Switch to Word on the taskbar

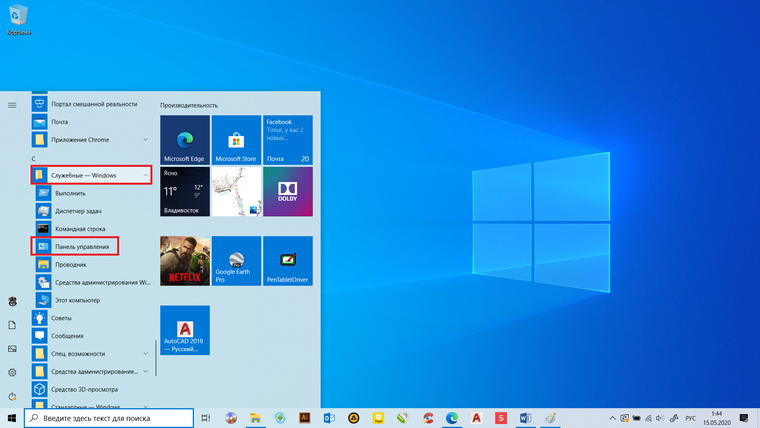[525, 418]
